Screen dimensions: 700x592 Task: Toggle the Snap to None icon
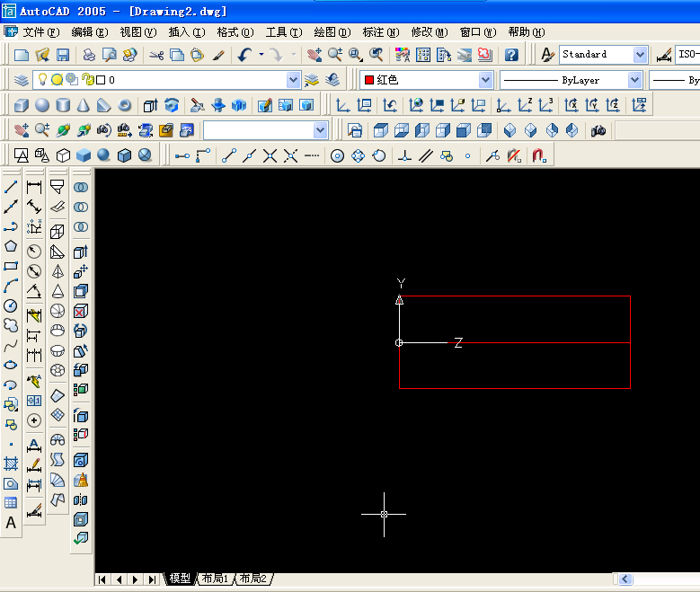(x=514, y=155)
